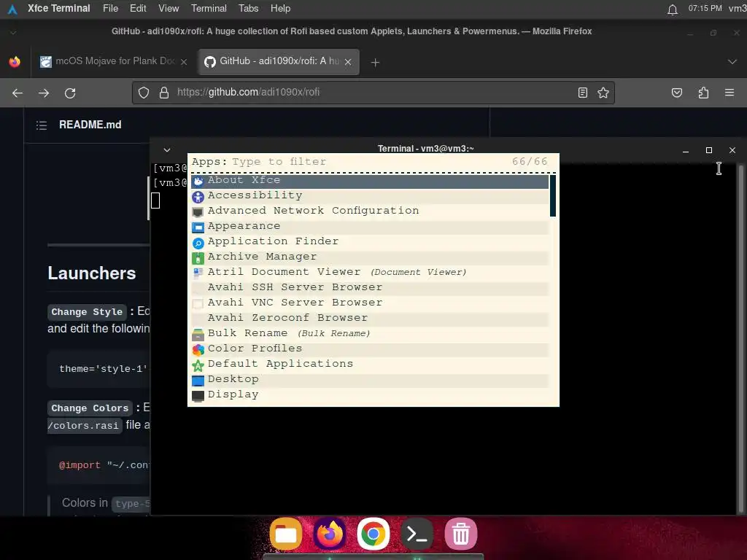Launch Firefox from the dock
The height and width of the screenshot is (560, 747).
coord(330,534)
